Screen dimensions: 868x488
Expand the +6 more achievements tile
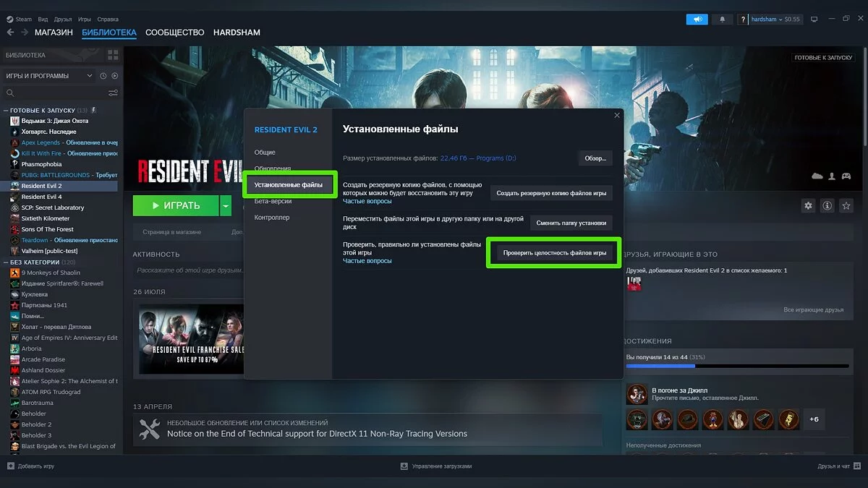pyautogui.click(x=814, y=419)
